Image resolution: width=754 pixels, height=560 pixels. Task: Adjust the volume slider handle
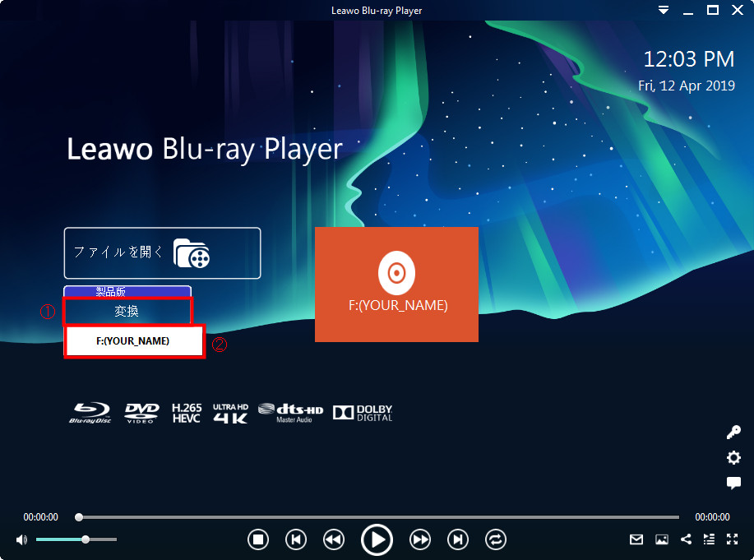[86, 539]
